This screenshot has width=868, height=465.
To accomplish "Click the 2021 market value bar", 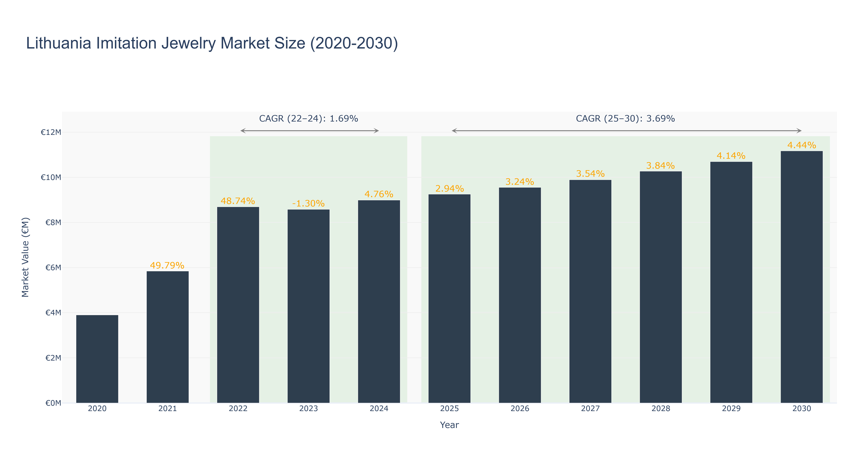I will [x=167, y=337].
